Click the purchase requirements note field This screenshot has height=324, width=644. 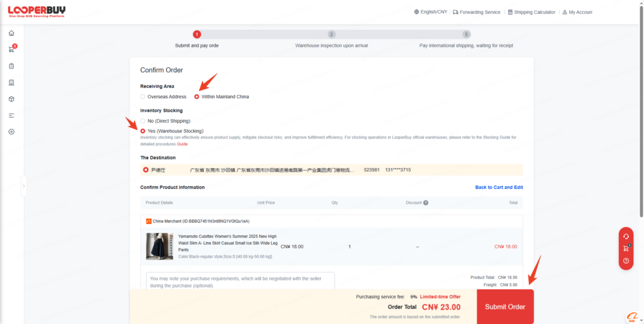240,281
